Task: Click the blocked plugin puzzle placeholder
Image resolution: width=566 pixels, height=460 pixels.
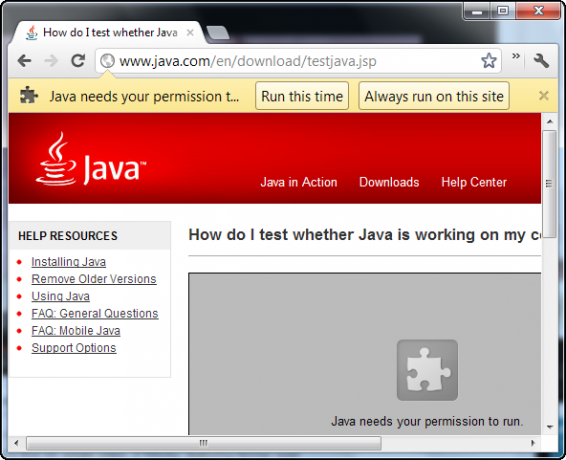Action: coord(427,370)
